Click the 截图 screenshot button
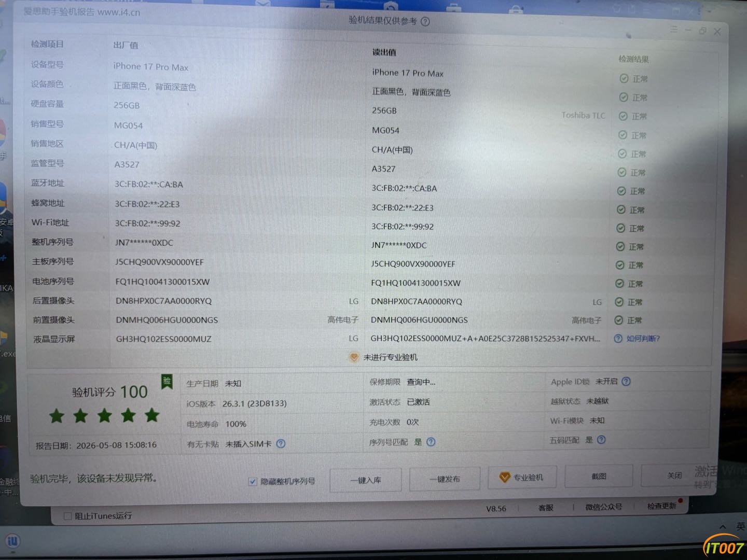Image resolution: width=747 pixels, height=560 pixels. click(599, 476)
